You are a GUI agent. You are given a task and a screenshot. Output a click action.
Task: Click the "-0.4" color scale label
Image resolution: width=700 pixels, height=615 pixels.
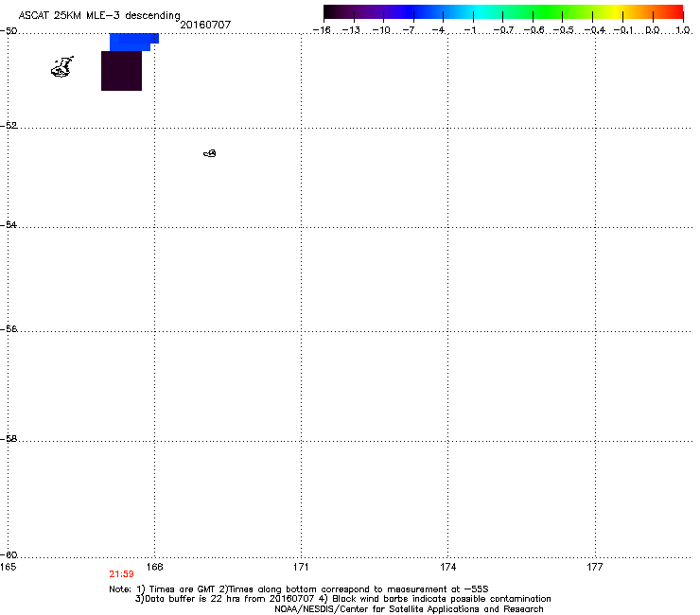click(x=595, y=30)
